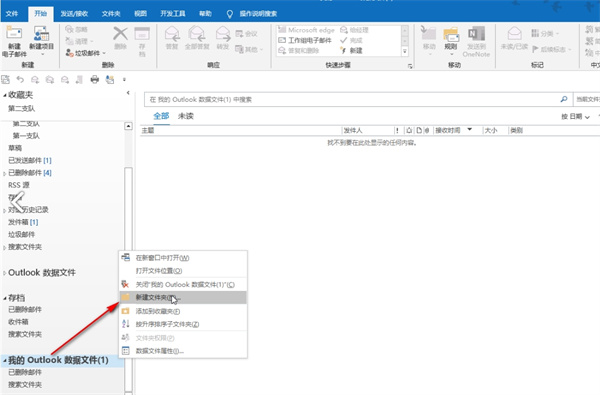Image resolution: width=600 pixels, height=395 pixels.
Task: Open the 新建项目 (New Items) menu
Action: click(x=41, y=41)
